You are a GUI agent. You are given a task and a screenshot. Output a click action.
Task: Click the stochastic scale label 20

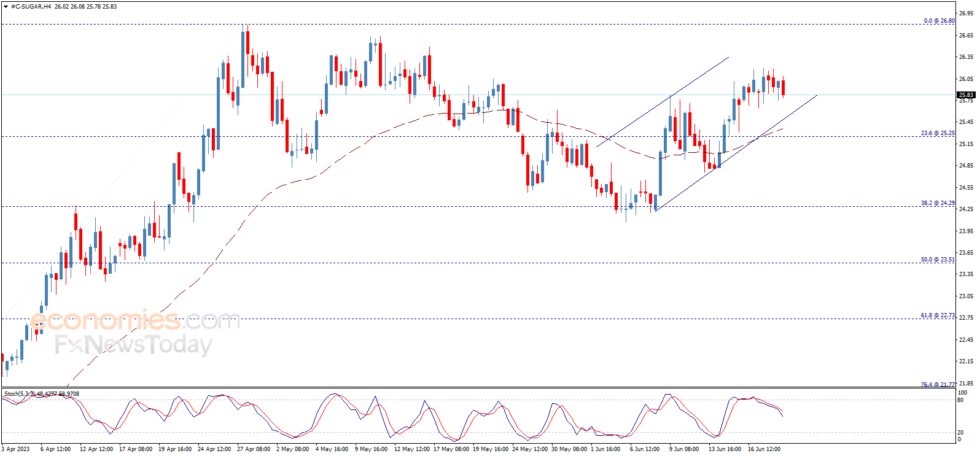coord(960,432)
